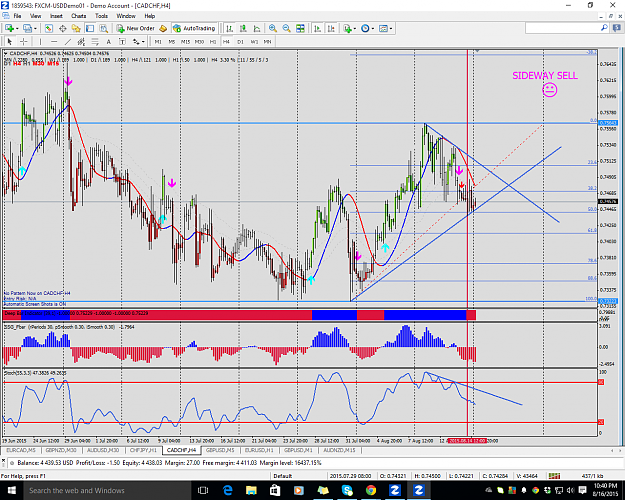Image resolution: width=625 pixels, height=500 pixels.
Task: Open Data Window crosshair-circle icon
Action: click(x=63, y=28)
